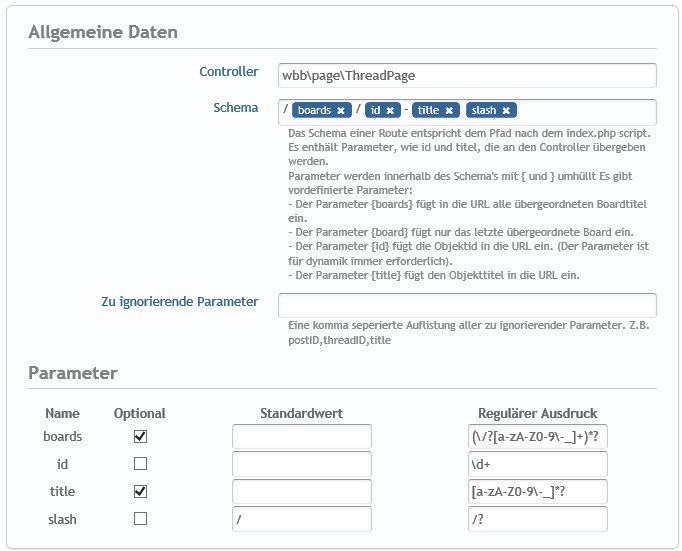This screenshot has width=682, height=551.
Task: Click the Standardwert field for boards
Action: coord(301,437)
